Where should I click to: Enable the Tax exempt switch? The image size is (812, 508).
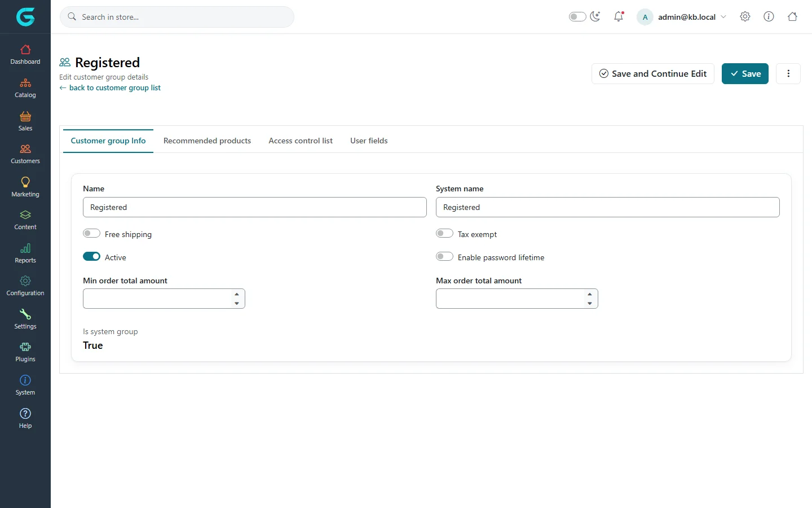[444, 234]
